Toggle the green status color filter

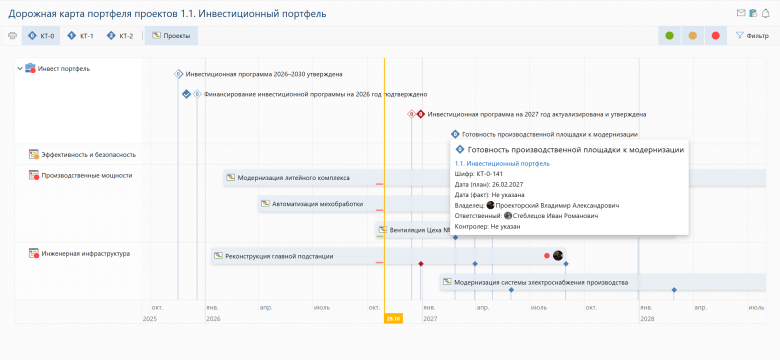tap(670, 36)
